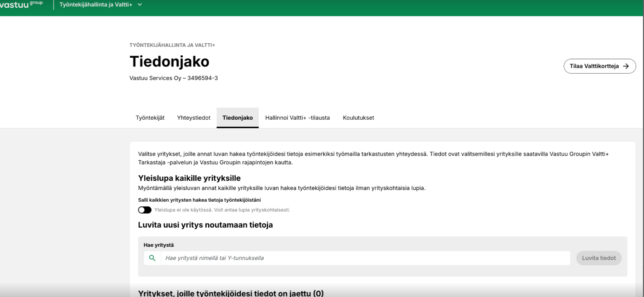Image resolution: width=644 pixels, height=297 pixels.
Task: Click the 'Yleislupa ei ole käytössä' toggle label
Action: tap(222, 210)
